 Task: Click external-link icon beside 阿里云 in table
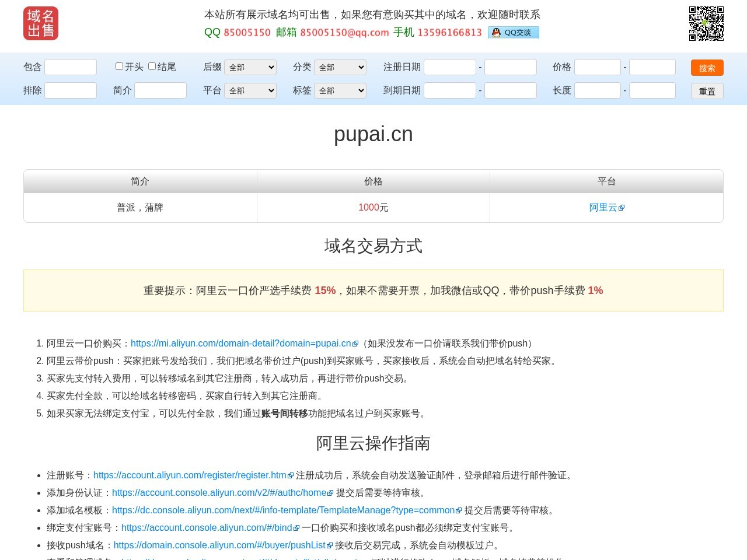pyautogui.click(x=622, y=208)
